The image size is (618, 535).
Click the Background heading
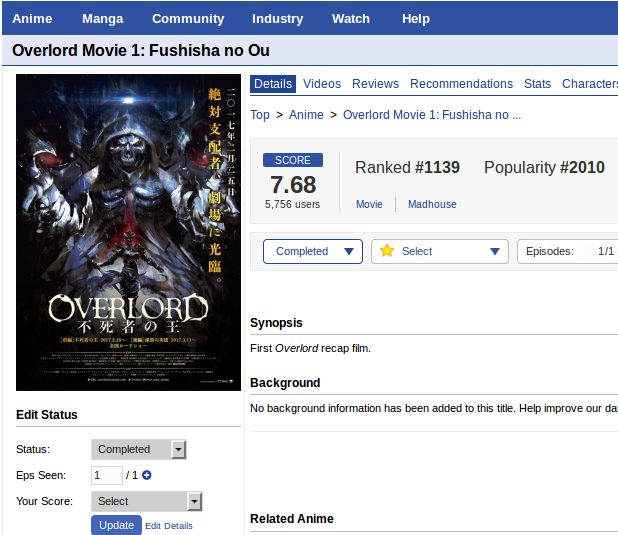(285, 383)
